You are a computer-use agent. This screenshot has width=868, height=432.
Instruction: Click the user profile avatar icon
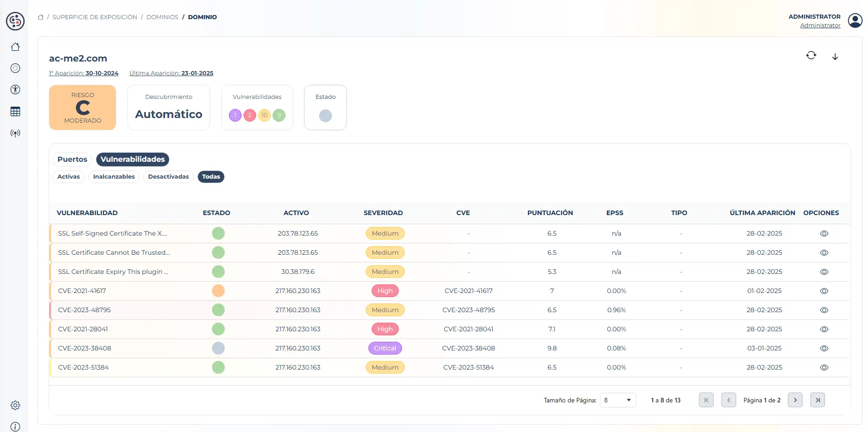click(x=855, y=21)
